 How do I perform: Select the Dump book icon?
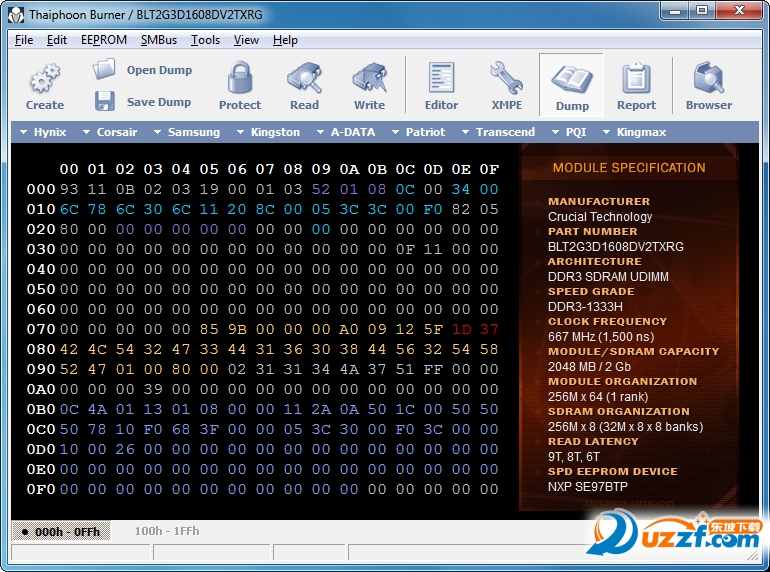pos(572,79)
